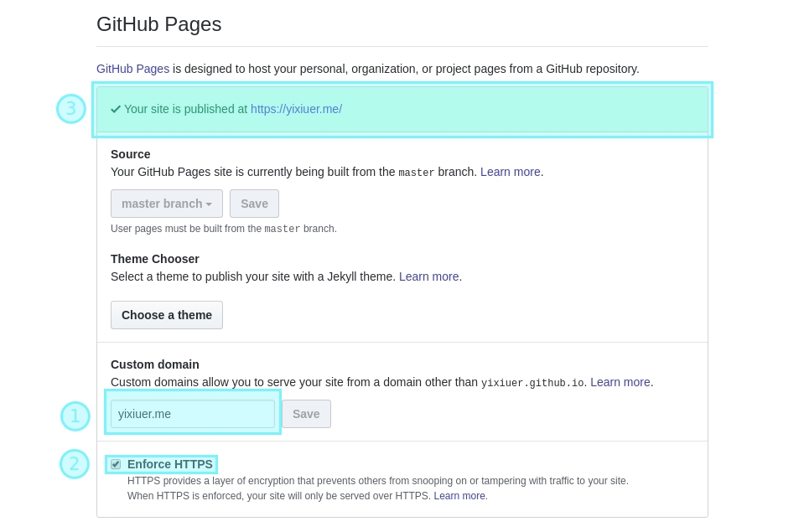Image resolution: width=804 pixels, height=532 pixels.
Task: Open the published site https://yixiuer.me/ link
Action: point(296,109)
